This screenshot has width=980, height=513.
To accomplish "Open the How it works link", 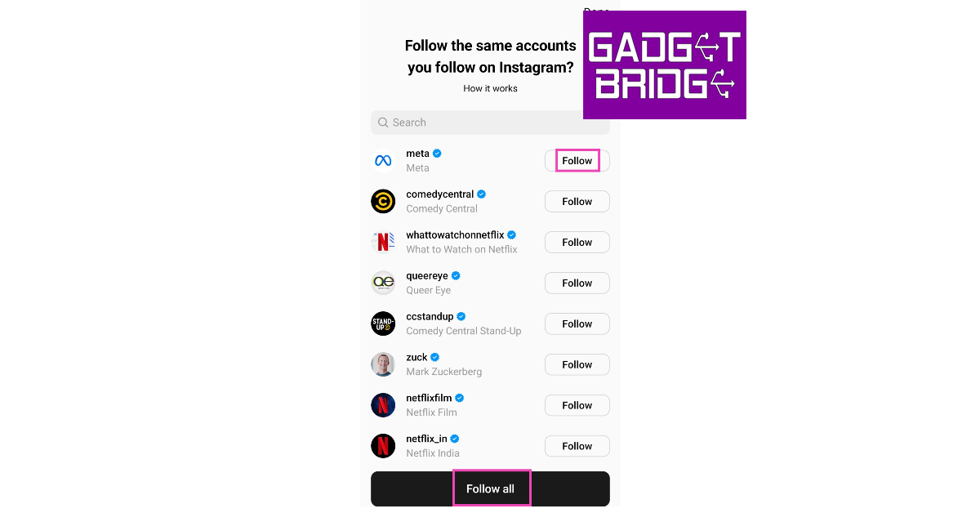I will 490,88.
